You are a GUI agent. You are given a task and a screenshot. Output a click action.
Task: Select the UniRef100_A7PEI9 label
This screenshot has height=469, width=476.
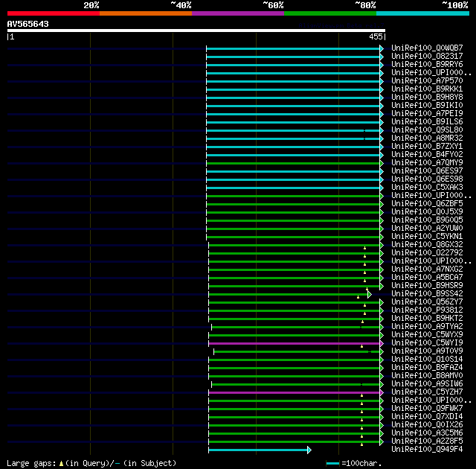tap(427, 114)
